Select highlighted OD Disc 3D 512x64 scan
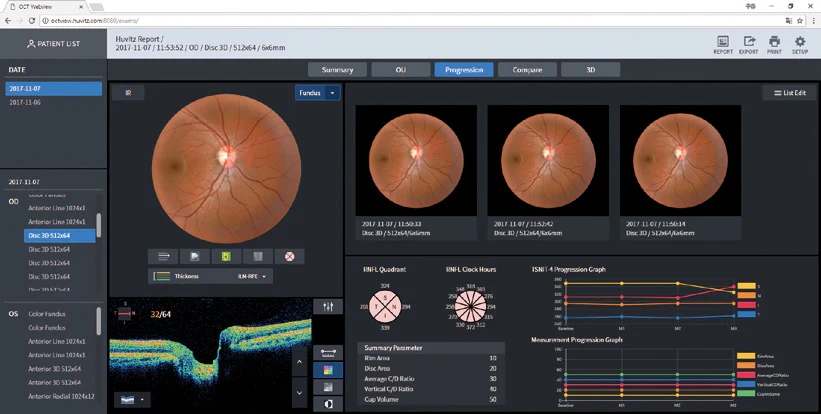Image resolution: width=821 pixels, height=414 pixels. pyautogui.click(x=60, y=236)
